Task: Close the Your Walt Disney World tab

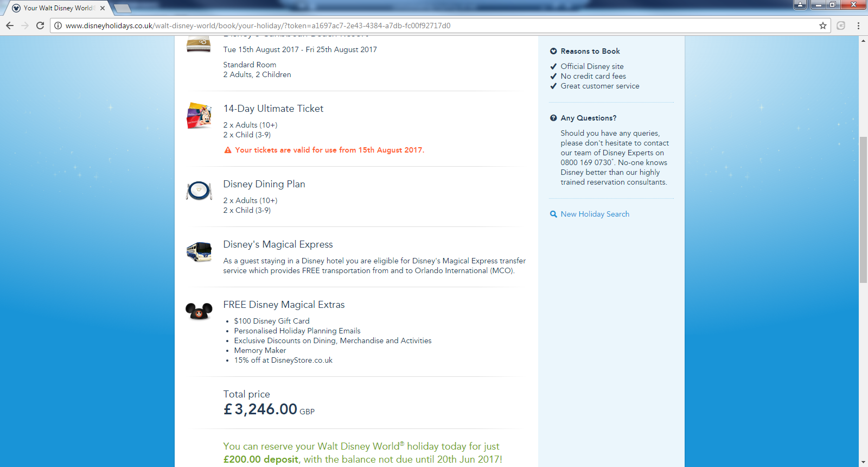Action: [103, 8]
